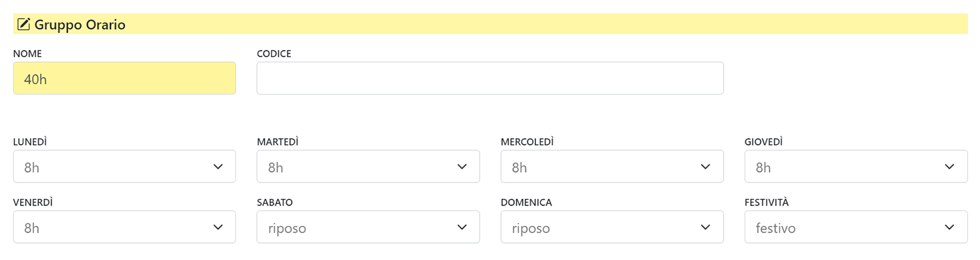The image size is (980, 260).
Task: Click the Martedì dropdown chevron arrow
Action: tap(462, 167)
